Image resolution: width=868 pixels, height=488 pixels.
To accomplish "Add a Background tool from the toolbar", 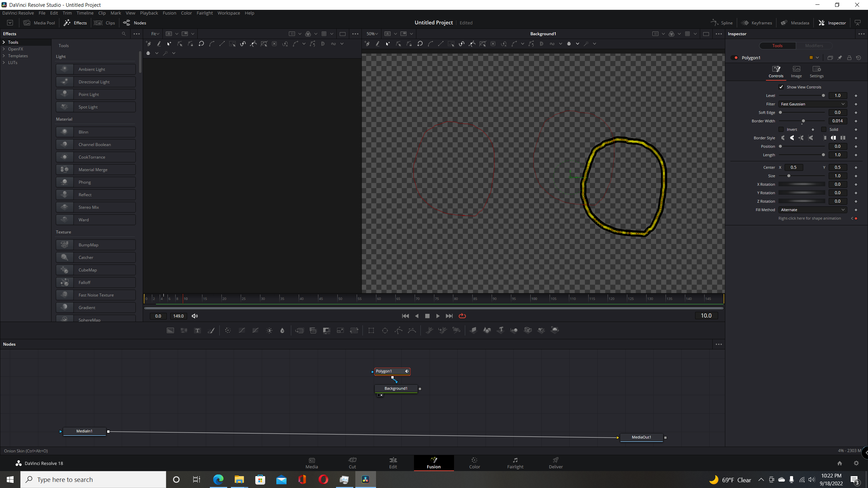I will [x=170, y=330].
